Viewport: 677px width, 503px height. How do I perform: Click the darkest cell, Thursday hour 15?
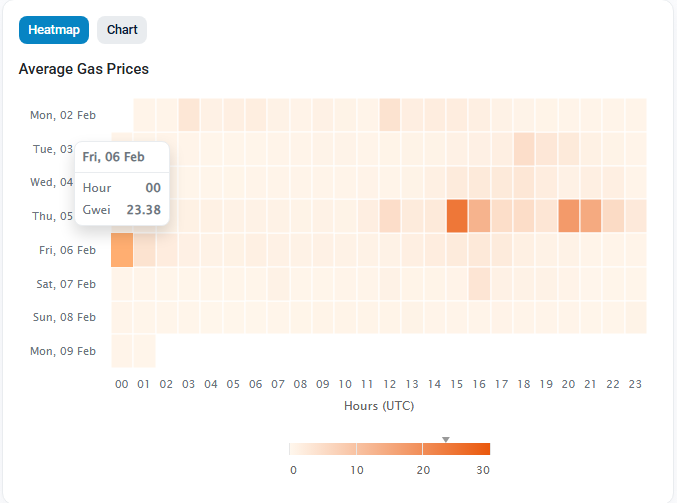point(457,216)
